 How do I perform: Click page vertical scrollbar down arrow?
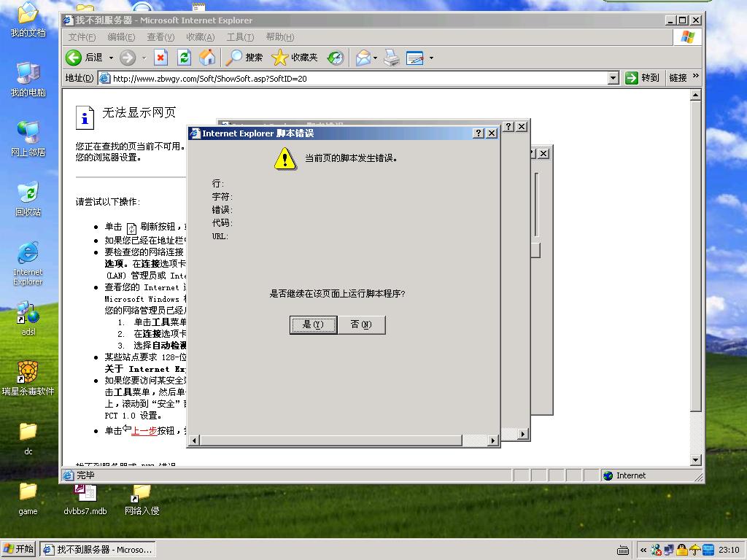pyautogui.click(x=695, y=460)
